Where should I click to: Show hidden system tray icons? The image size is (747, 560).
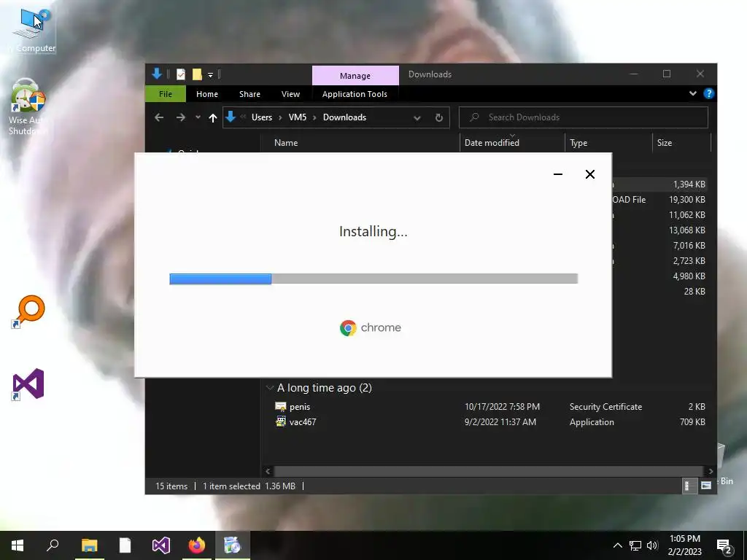click(617, 545)
